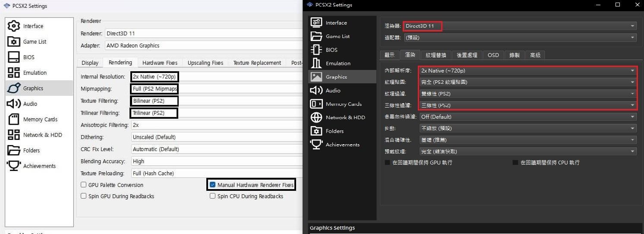Click the Audio speaker icon in dark sidebar
This screenshot has height=234, width=644.
(316, 90)
